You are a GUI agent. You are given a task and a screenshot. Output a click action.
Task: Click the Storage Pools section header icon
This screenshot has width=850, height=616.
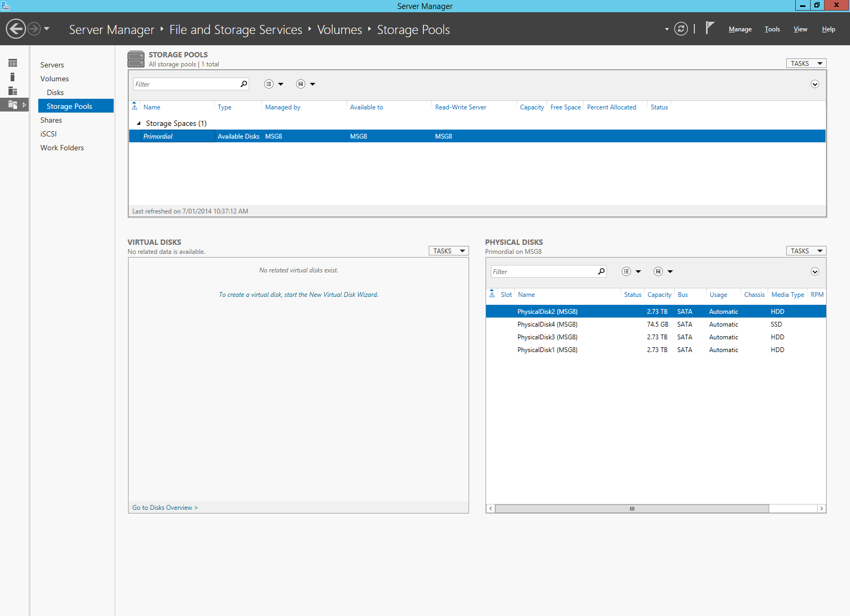136,59
